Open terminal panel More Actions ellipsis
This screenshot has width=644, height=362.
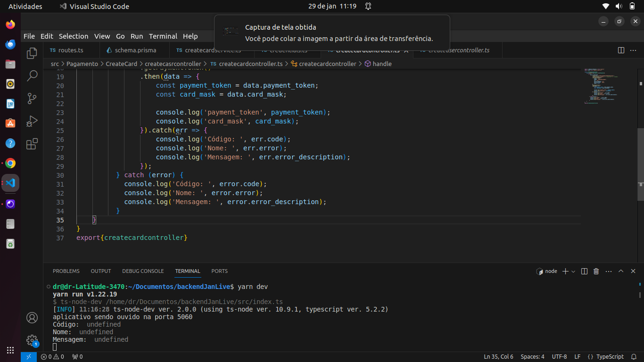point(609,271)
